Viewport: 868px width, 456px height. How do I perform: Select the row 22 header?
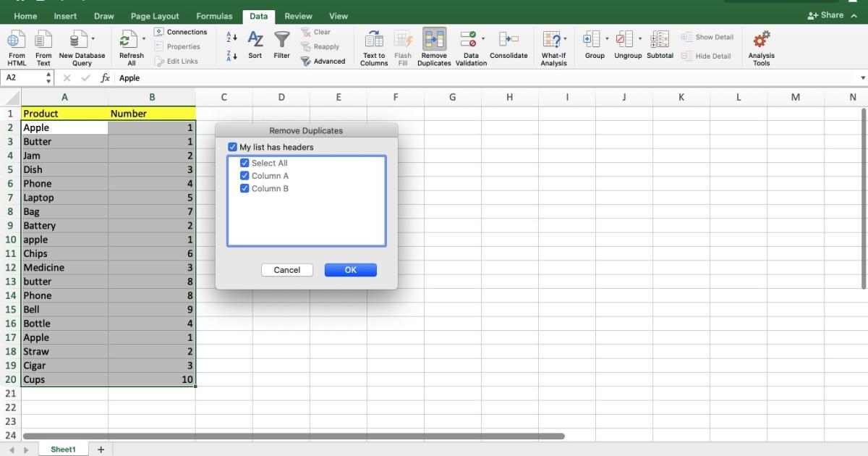[11, 408]
